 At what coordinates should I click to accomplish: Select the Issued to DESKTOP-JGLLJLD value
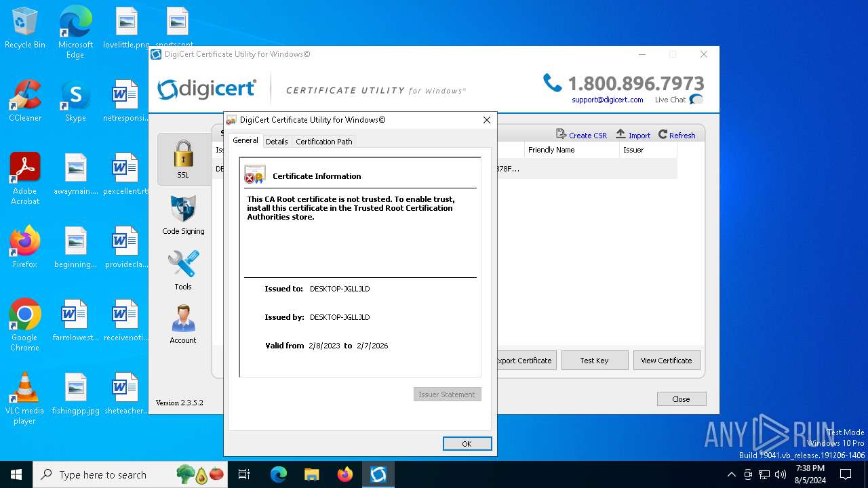tap(340, 289)
